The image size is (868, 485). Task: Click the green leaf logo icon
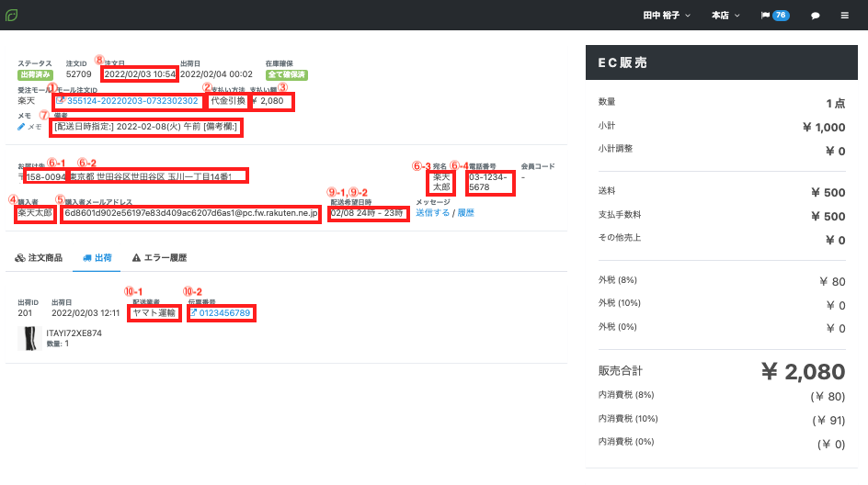tap(11, 15)
